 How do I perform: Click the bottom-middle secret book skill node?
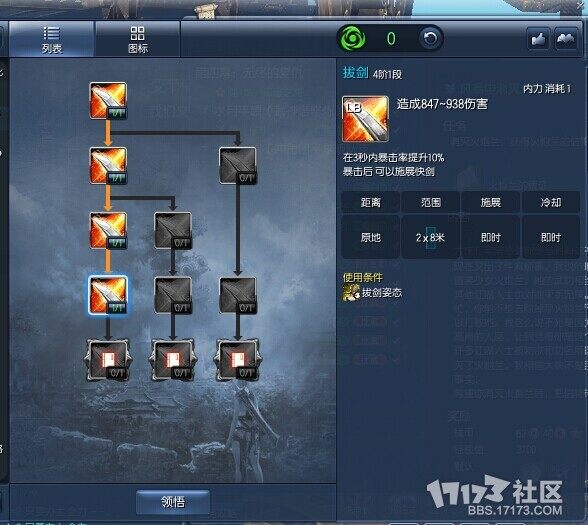click(x=173, y=360)
